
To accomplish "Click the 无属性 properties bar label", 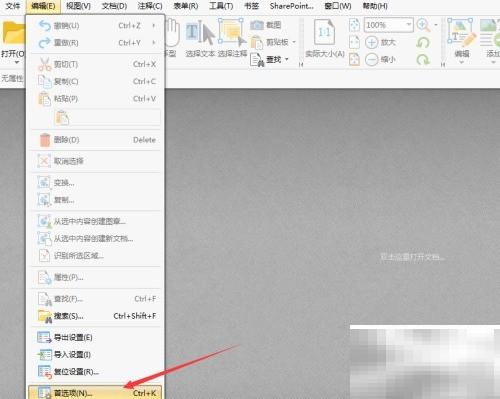I will click(x=12, y=78).
